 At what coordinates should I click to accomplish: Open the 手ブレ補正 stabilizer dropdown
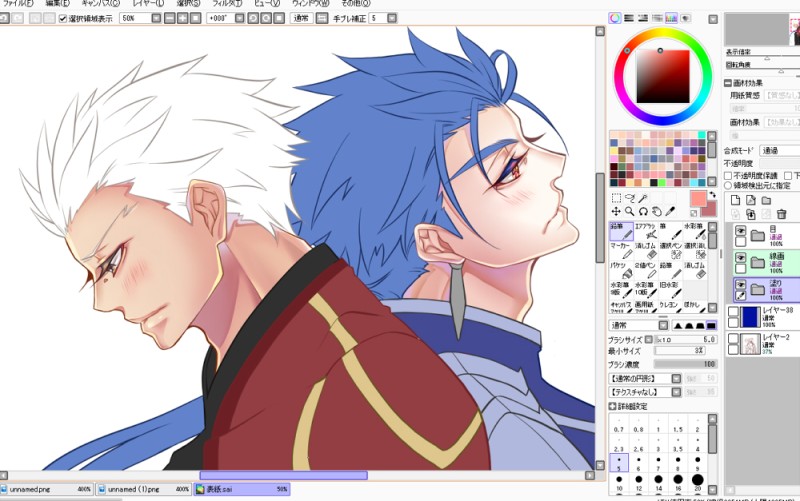tap(391, 18)
